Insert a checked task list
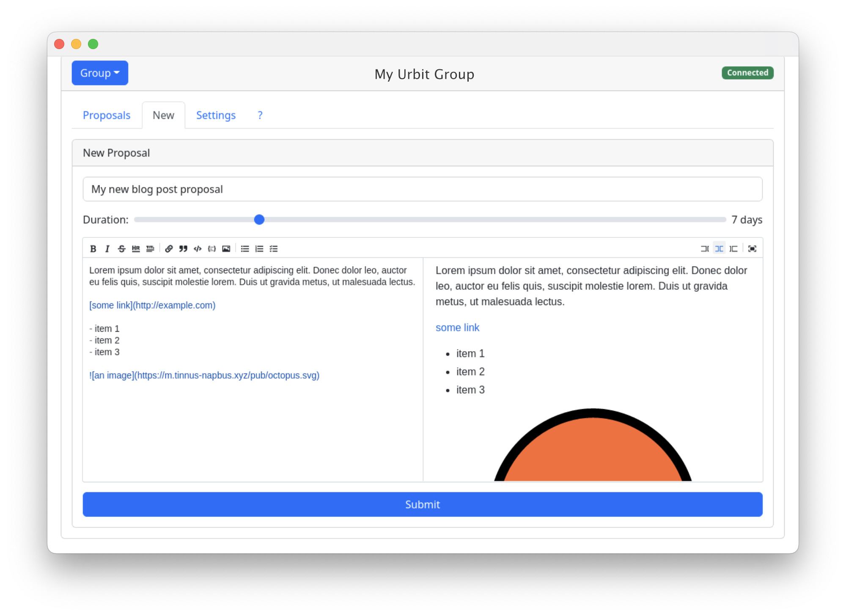The image size is (846, 616). [274, 249]
